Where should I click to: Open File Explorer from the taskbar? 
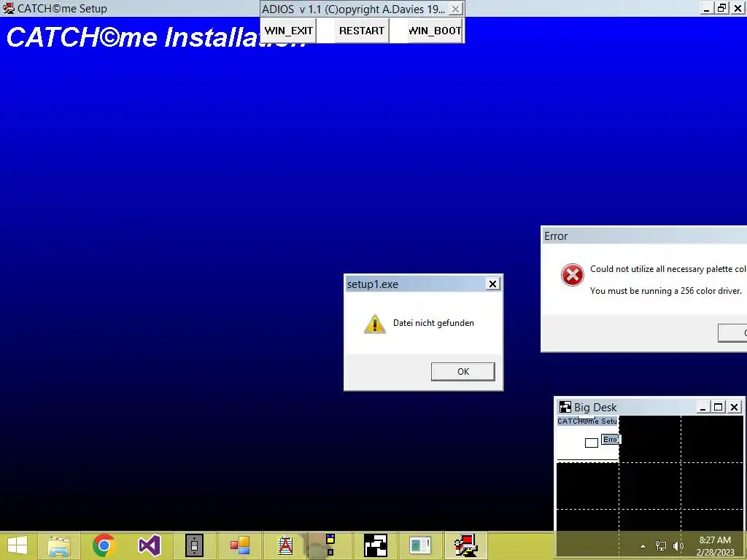[59, 545]
